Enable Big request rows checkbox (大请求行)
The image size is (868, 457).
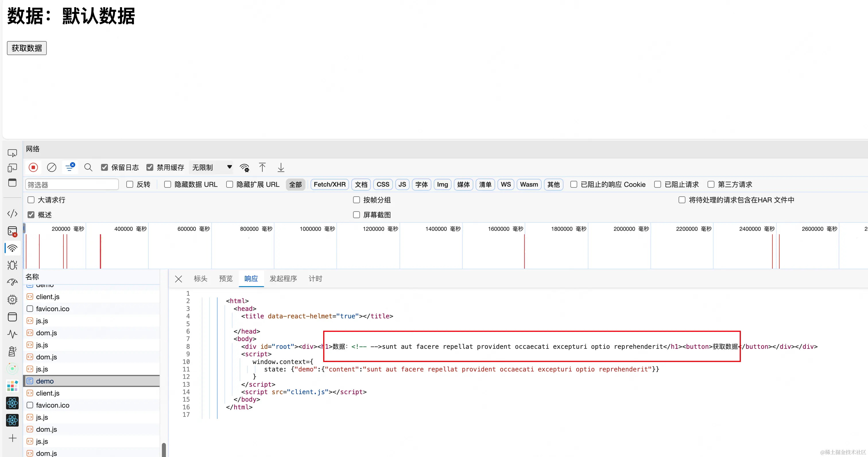(x=31, y=200)
